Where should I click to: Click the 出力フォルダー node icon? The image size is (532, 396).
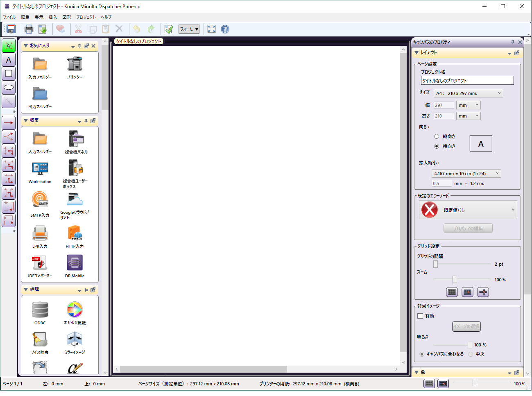(40, 94)
